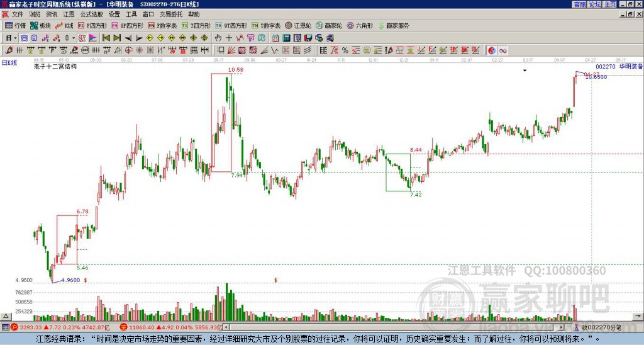
Task: Click the truck icon in toolbar
Action: click(x=330, y=38)
